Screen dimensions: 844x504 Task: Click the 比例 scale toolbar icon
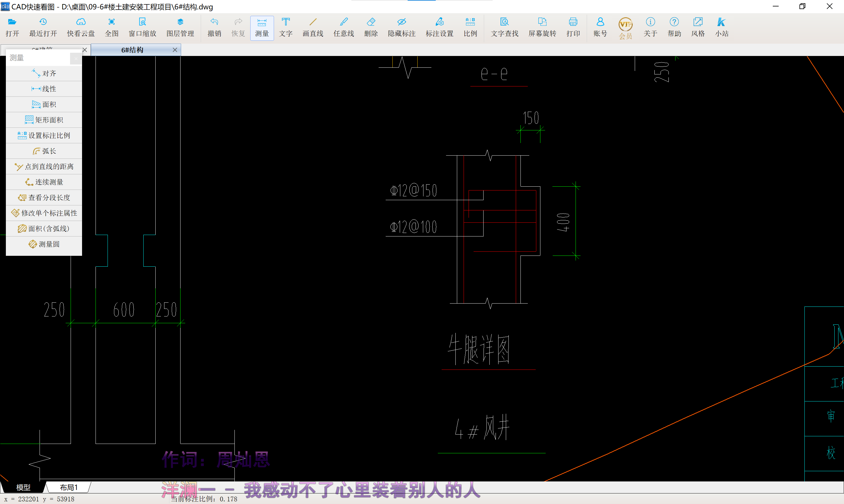(x=470, y=28)
